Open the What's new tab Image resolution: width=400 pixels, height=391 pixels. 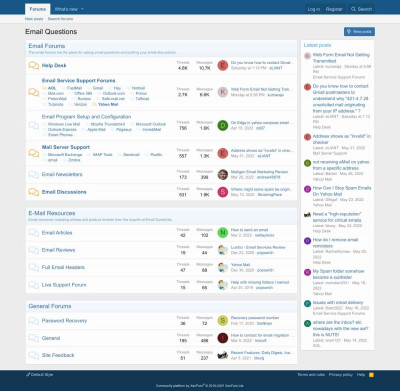tap(66, 9)
